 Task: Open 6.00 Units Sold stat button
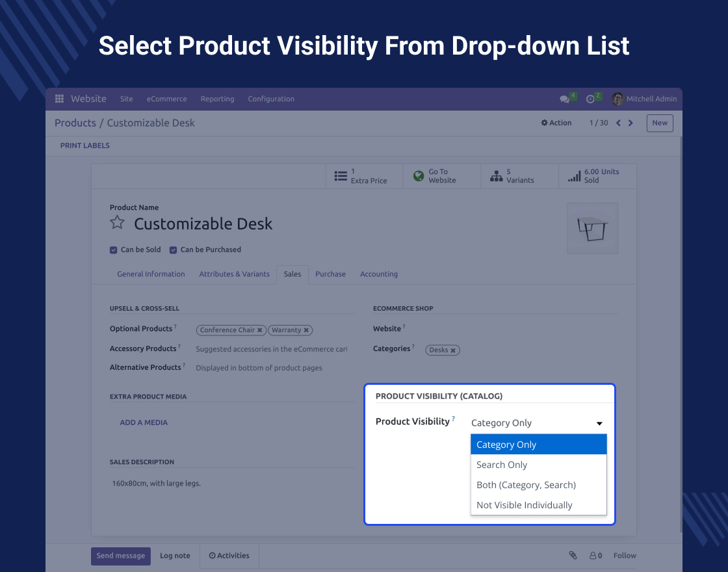597,176
